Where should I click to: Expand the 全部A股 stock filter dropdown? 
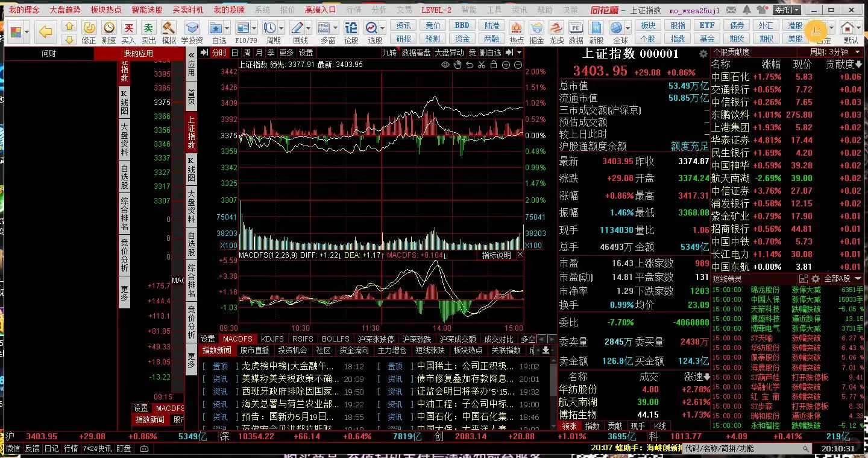[x=846, y=279]
